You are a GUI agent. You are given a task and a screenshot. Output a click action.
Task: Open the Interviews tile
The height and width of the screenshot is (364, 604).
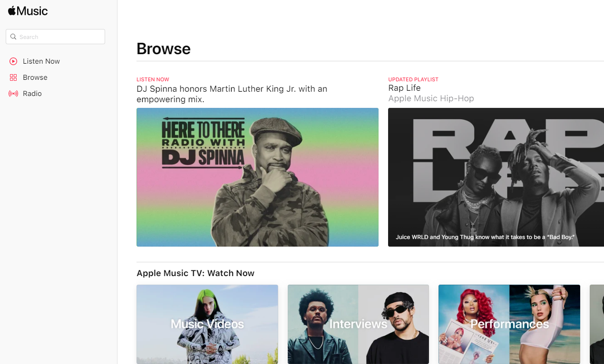tap(358, 324)
